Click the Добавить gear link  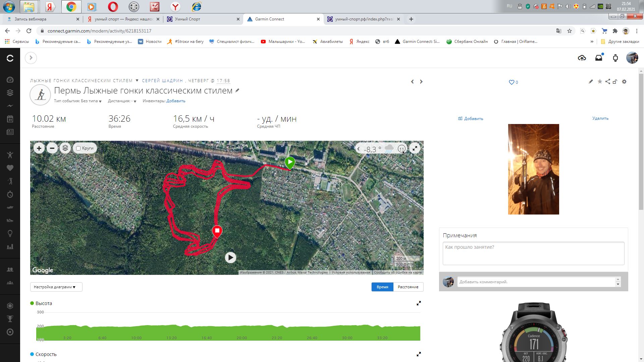(176, 101)
